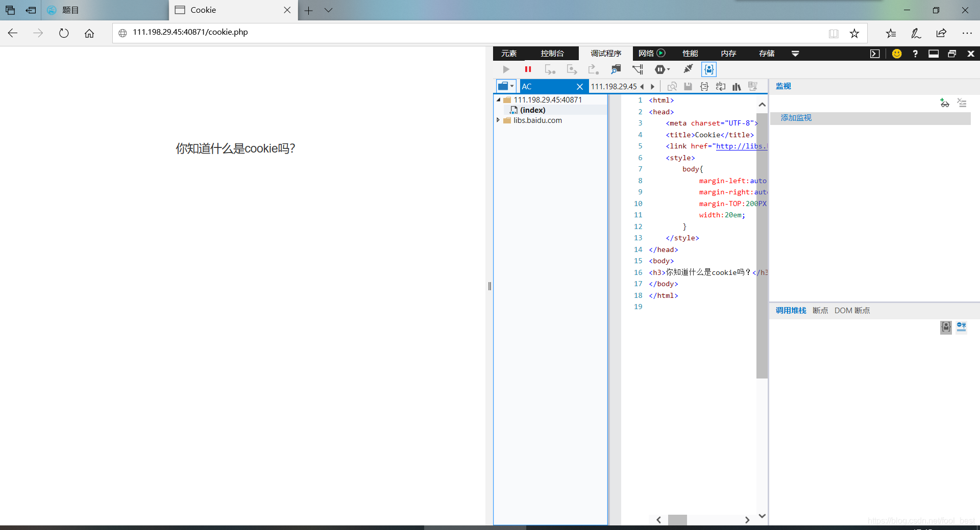Click the 添加监视 (Add watch) row
The width and height of the screenshot is (980, 530).
click(x=870, y=118)
